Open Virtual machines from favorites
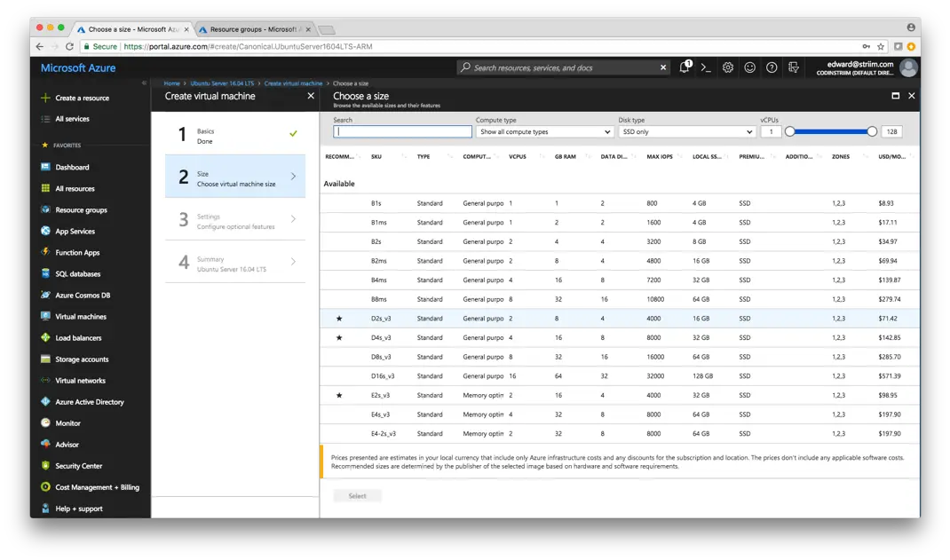The image size is (950, 560). point(80,317)
